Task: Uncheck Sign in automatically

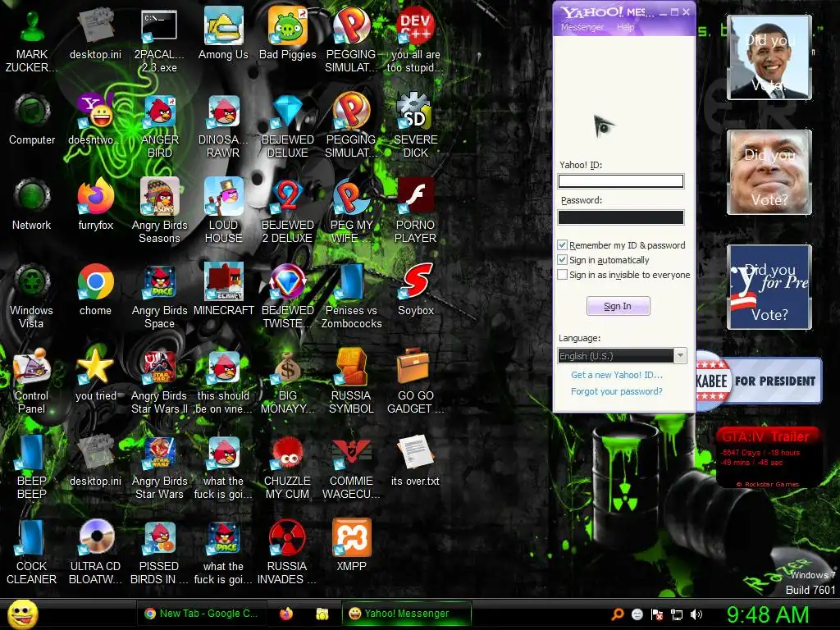Action: click(x=563, y=260)
